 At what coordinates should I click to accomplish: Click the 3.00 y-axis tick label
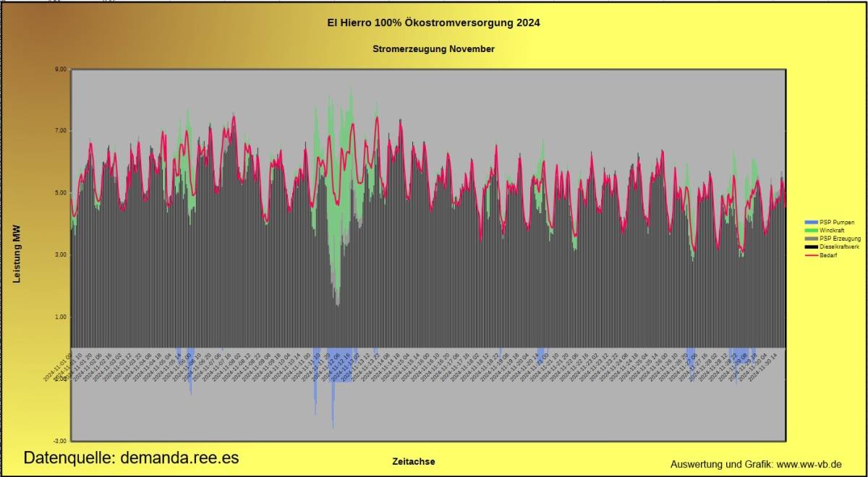pyautogui.click(x=59, y=255)
